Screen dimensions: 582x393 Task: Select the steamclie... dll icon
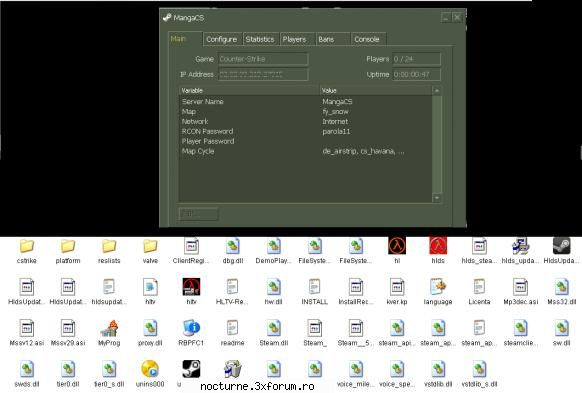tap(520, 328)
